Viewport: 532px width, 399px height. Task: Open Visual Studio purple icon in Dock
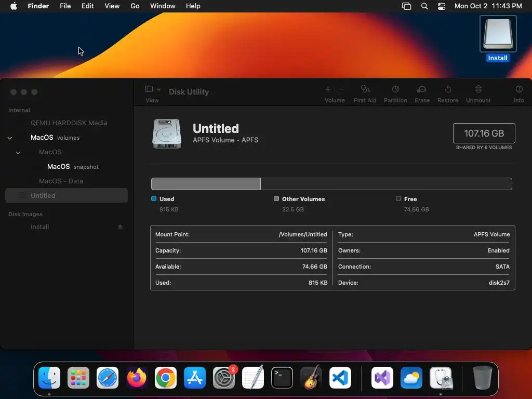click(x=382, y=378)
